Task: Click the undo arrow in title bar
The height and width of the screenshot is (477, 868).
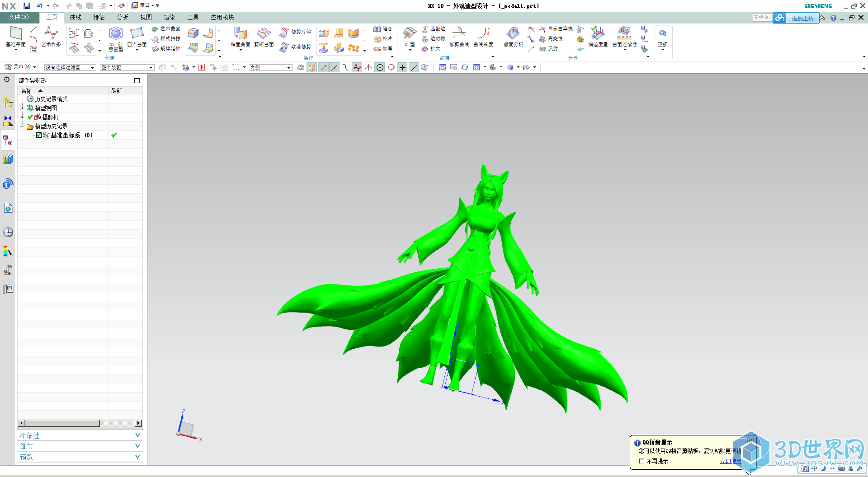Action: (40, 6)
